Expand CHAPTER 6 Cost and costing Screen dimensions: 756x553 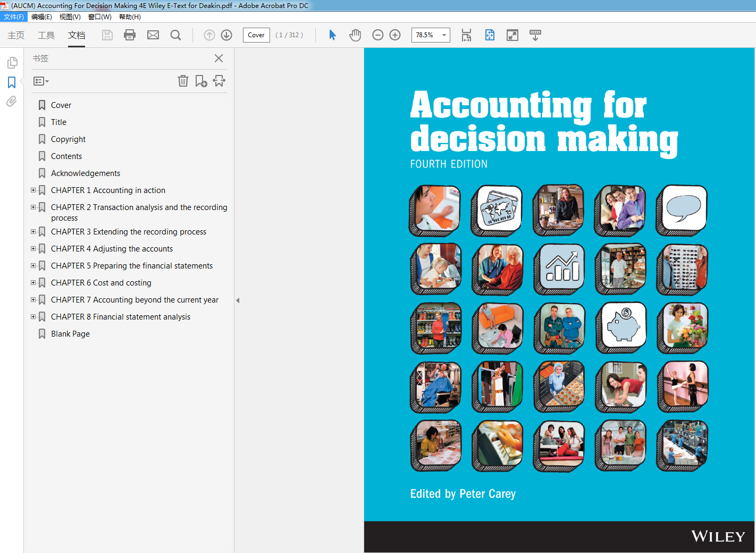point(33,282)
